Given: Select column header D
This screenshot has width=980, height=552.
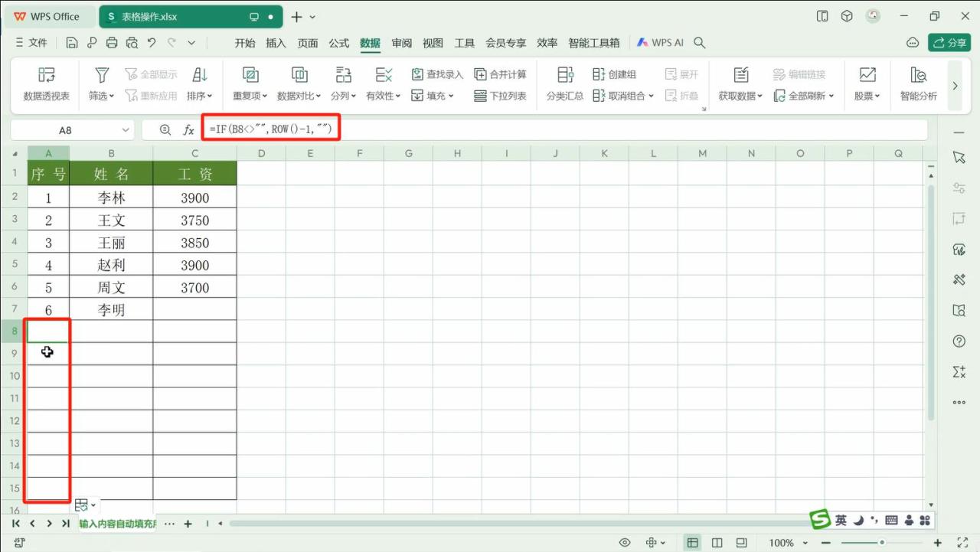Looking at the screenshot, I should (261, 153).
